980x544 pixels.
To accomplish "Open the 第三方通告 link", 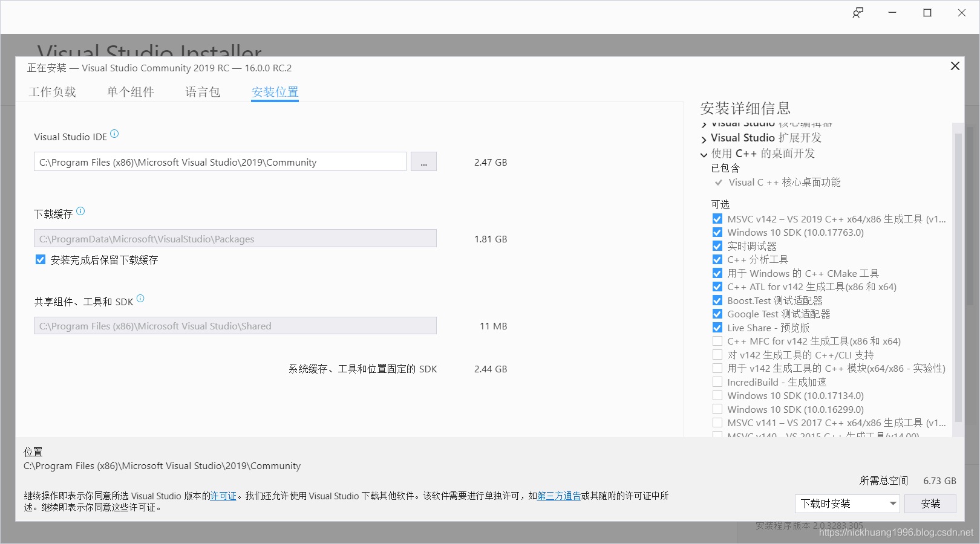I will pos(559,496).
